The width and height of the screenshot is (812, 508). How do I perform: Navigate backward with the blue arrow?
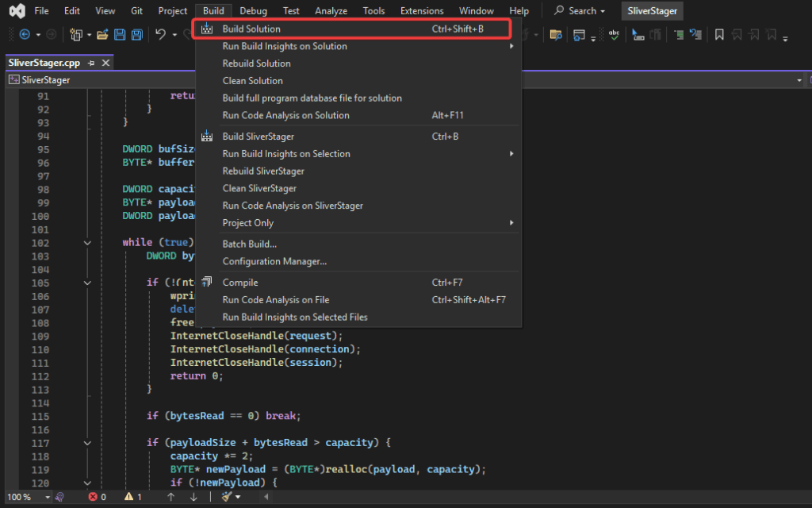[25, 35]
